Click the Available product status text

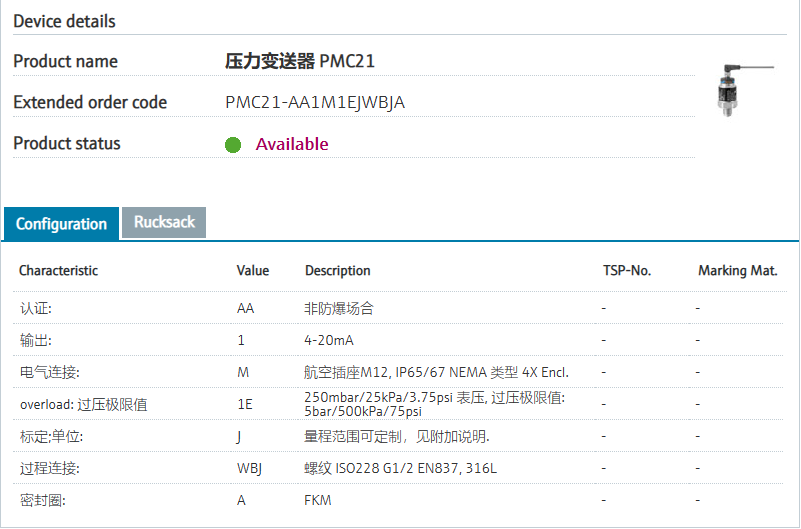pos(292,144)
